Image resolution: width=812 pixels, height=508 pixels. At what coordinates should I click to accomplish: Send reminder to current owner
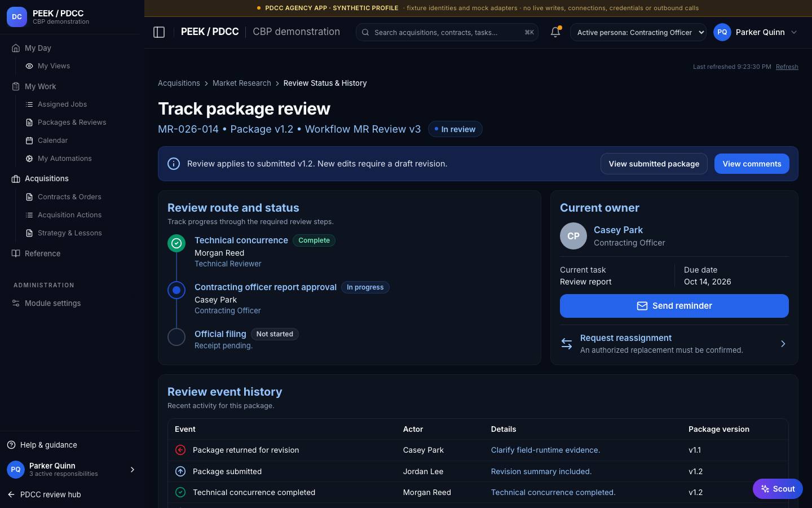[674, 306]
